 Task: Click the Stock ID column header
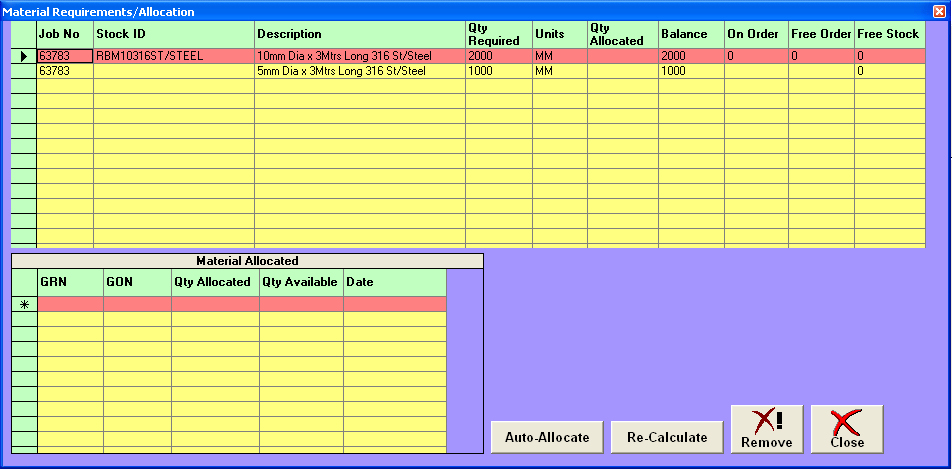pos(174,35)
